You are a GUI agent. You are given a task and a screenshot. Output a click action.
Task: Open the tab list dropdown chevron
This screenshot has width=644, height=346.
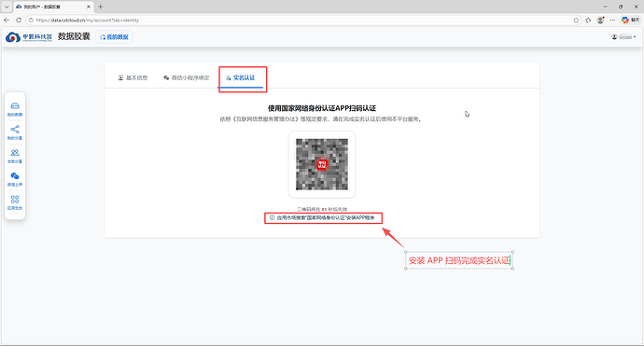click(7, 7)
